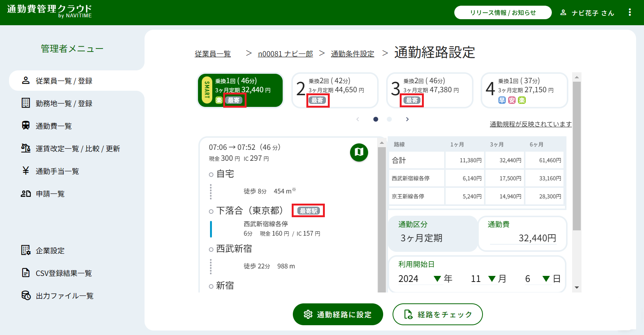Go to next route candidates with right chevron
Viewport: 644px width, 335px height.
407,119
